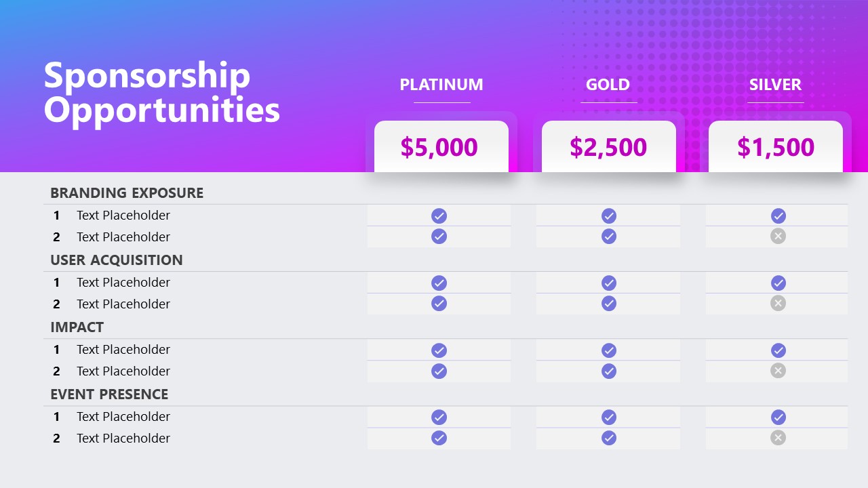Click Silver gray X icon under Event Presence
The width and height of the screenshot is (868, 488).
click(778, 438)
